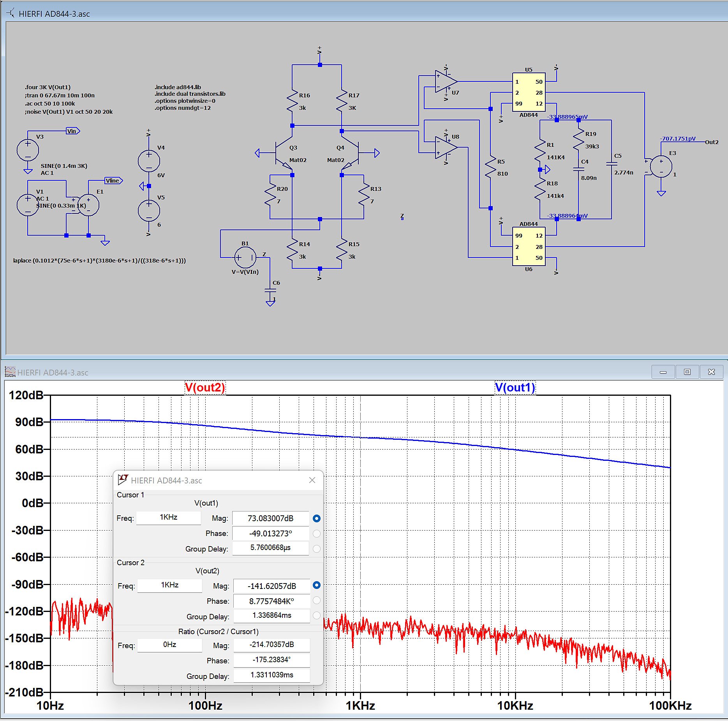Viewport: 728px width, 721px height.
Task: Select the Cursor 1 Phase radio button
Action: point(316,534)
